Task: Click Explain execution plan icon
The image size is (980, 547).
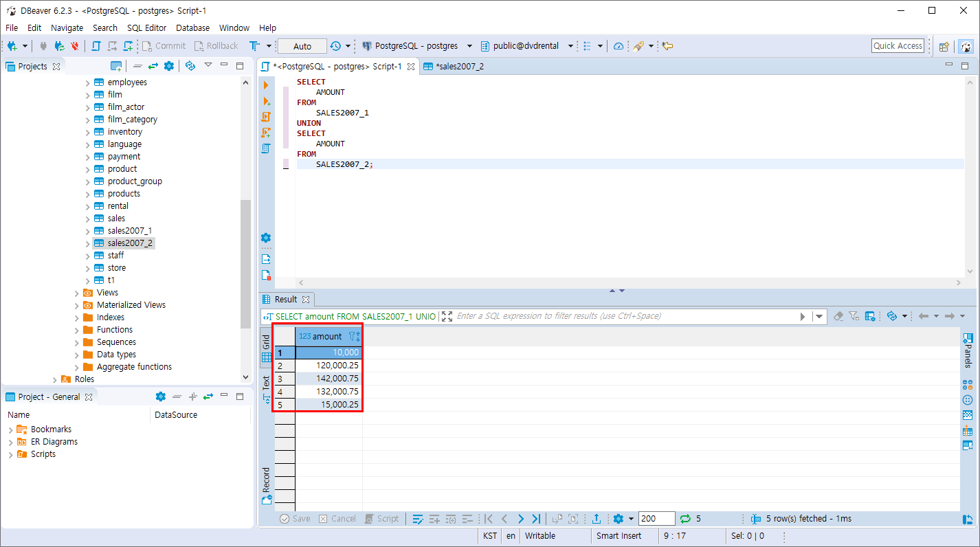Action: tap(266, 148)
